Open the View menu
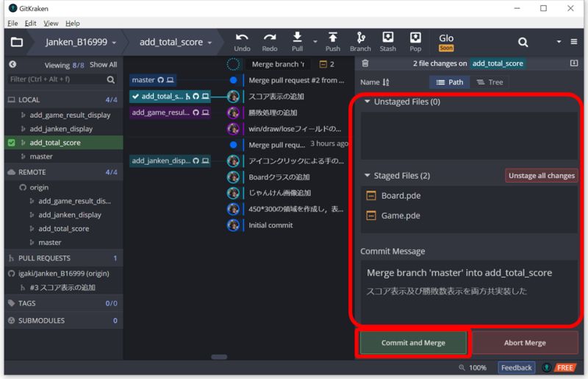The height and width of the screenshot is (379, 588). (x=51, y=24)
